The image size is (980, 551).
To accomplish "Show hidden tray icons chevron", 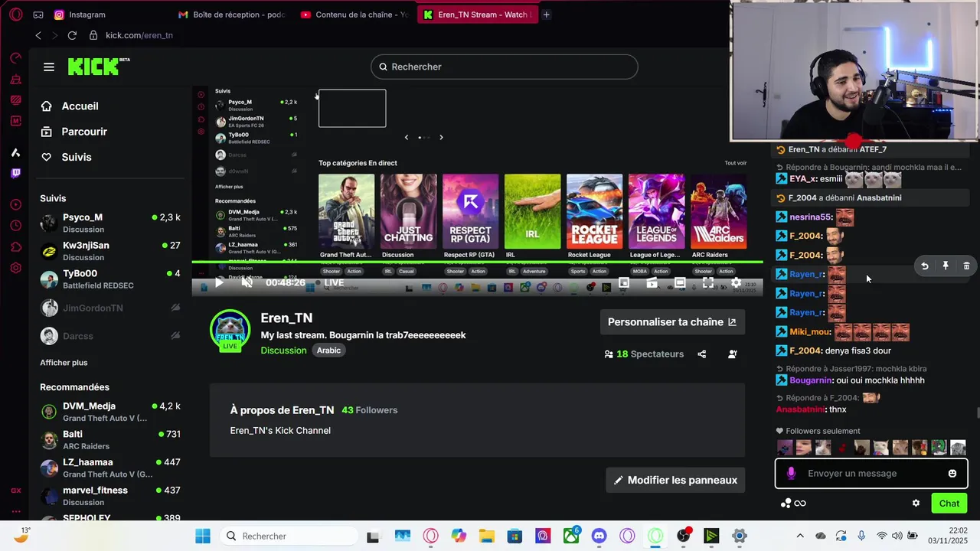I will pos(800,536).
